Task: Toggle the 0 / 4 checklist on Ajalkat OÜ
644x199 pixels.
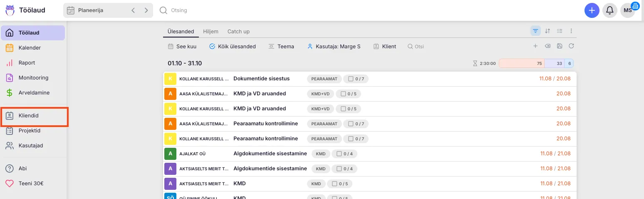Action: 339,154
